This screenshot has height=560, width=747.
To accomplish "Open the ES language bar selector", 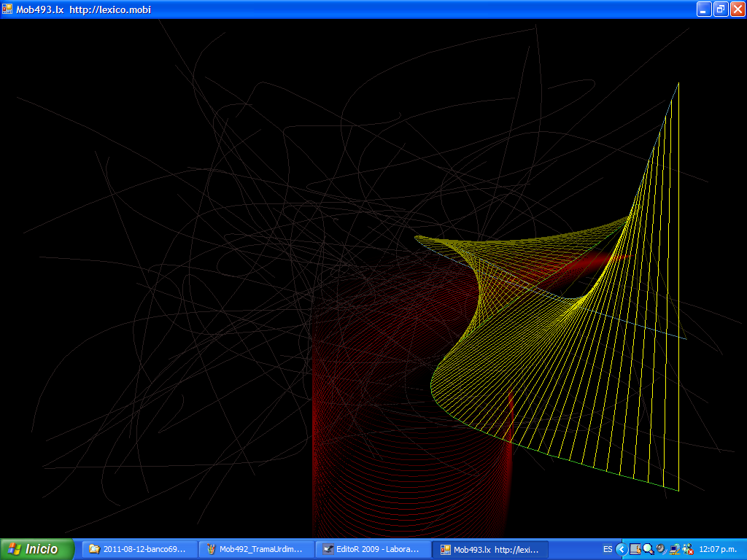I will pos(608,549).
